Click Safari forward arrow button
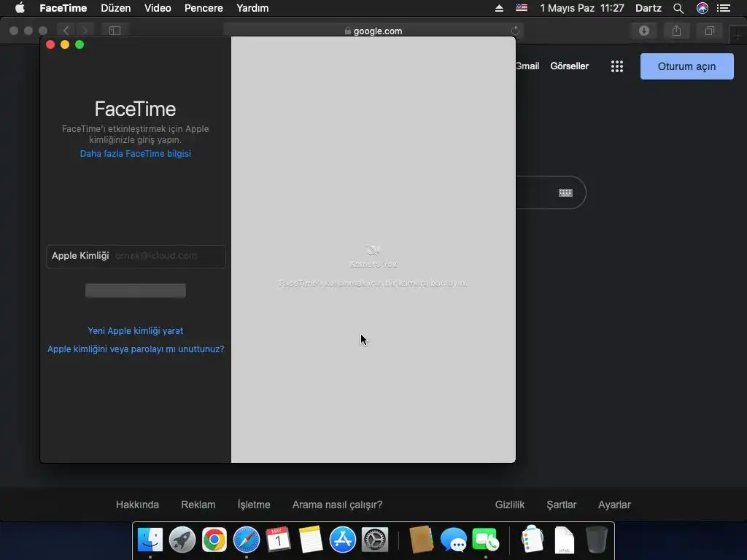Viewport: 747px width, 560px height. [85, 31]
